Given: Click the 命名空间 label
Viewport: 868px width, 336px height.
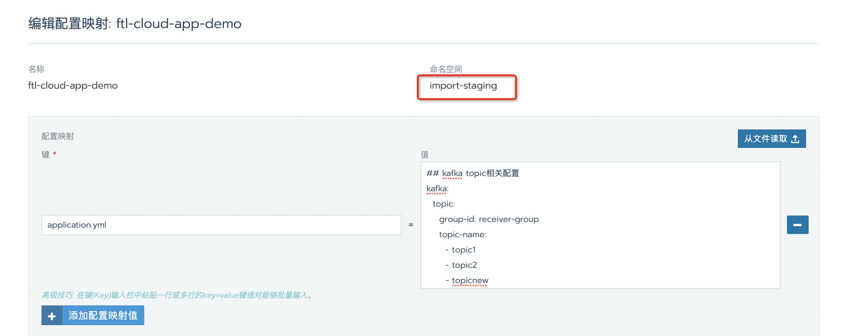Looking at the screenshot, I should (x=445, y=69).
